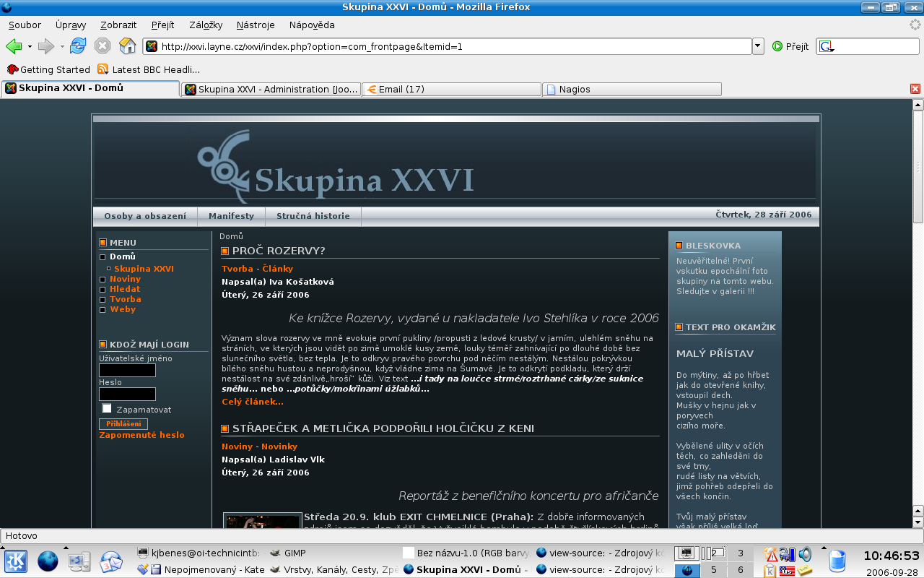The width and height of the screenshot is (924, 578).
Task: Close the current tab with the red X
Action: point(915,89)
